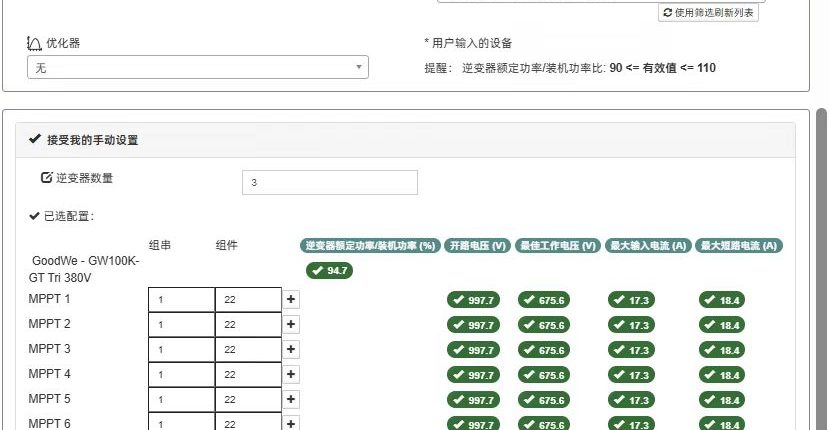
Task: Click the 675.6 badge on the MPPT 1 row
Action: coord(544,300)
